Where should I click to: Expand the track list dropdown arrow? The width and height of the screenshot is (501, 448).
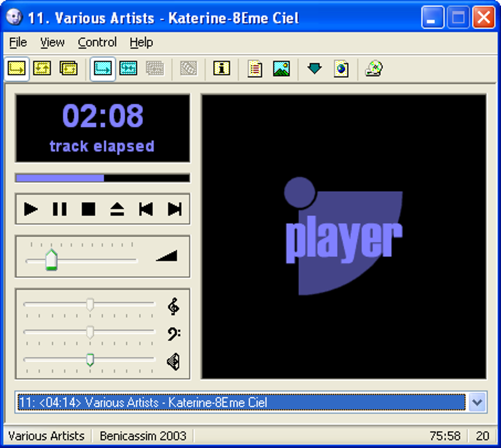pos(476,403)
